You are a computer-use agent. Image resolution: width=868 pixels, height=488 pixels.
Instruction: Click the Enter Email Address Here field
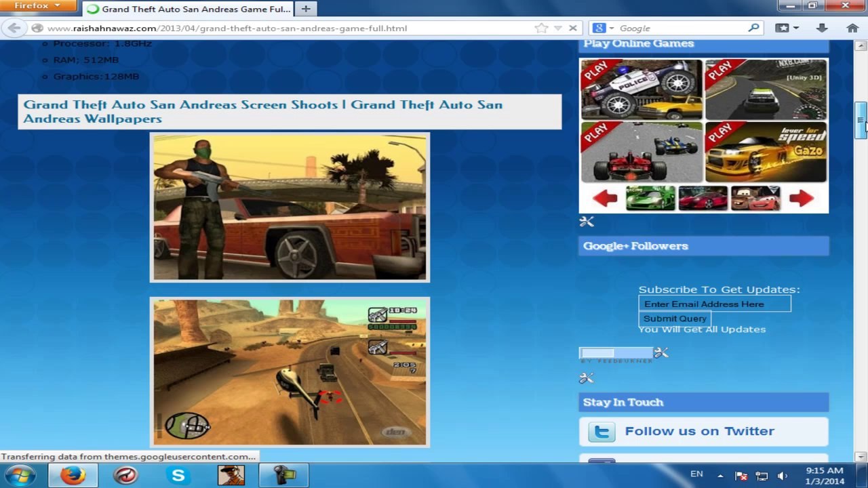click(x=715, y=304)
